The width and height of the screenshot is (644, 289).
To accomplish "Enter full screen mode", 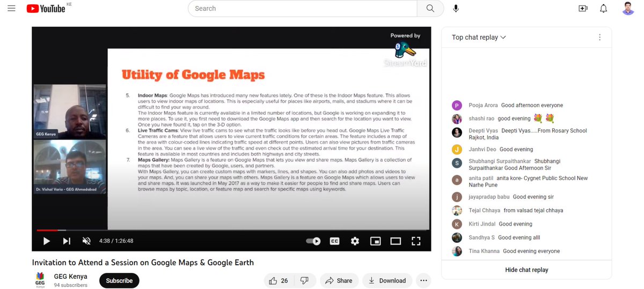I will click(416, 241).
